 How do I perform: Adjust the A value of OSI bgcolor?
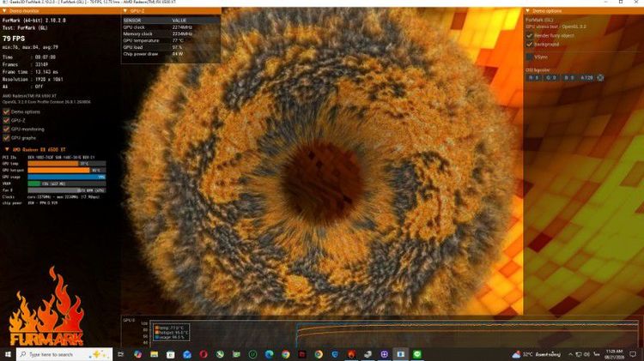pos(586,77)
